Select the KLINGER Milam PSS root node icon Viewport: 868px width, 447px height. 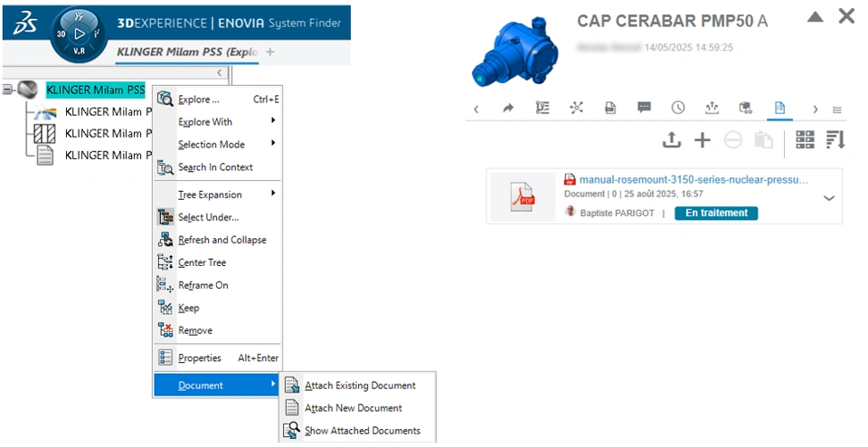coord(27,90)
